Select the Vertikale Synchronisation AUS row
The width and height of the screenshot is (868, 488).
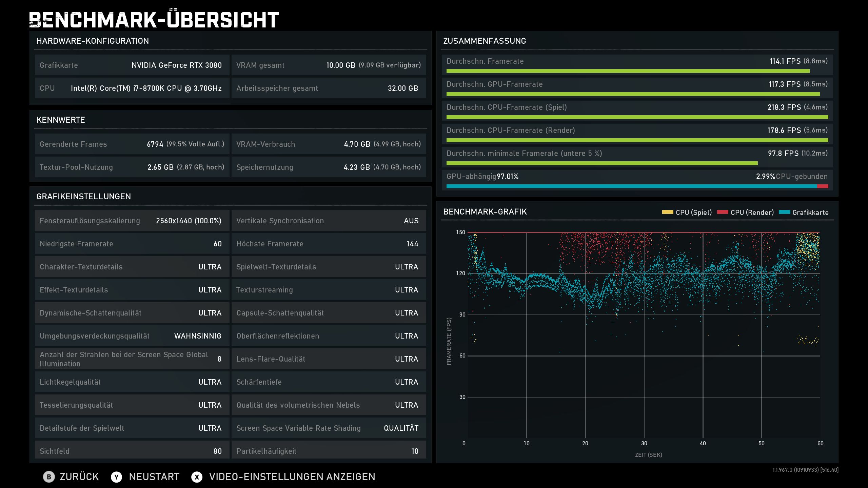(x=328, y=221)
